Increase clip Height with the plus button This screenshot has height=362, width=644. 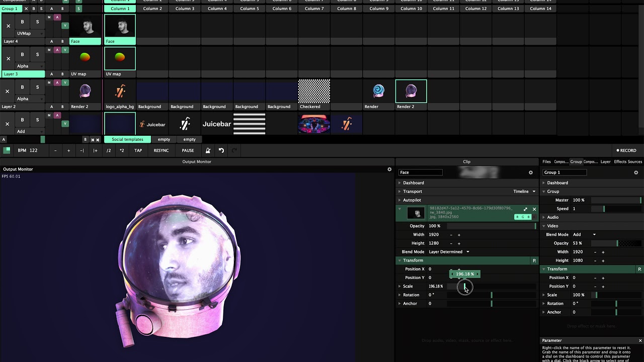pos(459,243)
